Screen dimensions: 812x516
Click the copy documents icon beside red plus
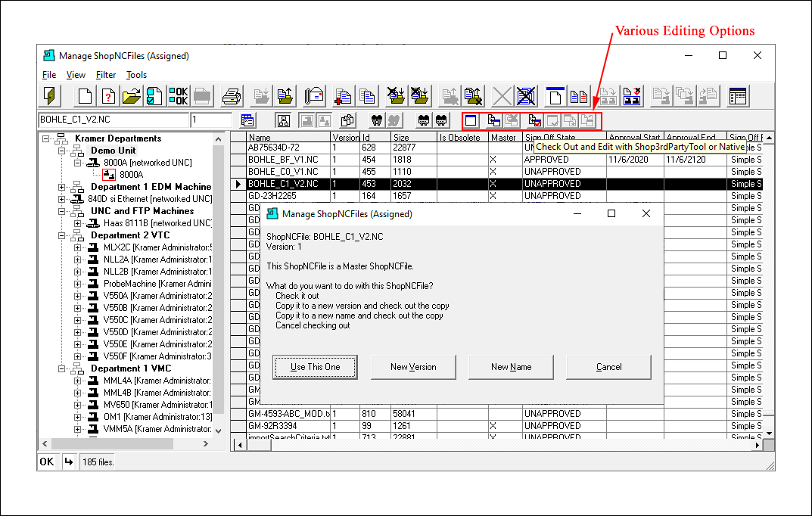pyautogui.click(x=366, y=96)
